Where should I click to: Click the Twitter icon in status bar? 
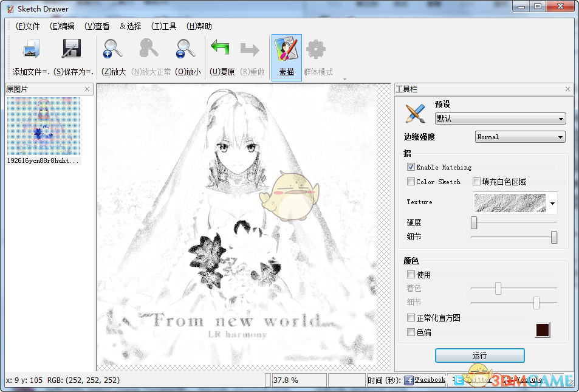459,380
